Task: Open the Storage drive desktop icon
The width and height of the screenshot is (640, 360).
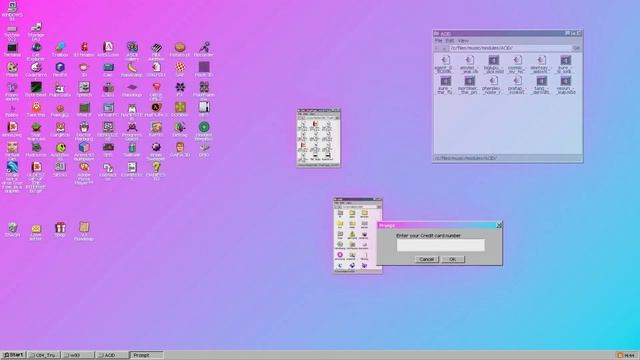Action: [x=36, y=31]
